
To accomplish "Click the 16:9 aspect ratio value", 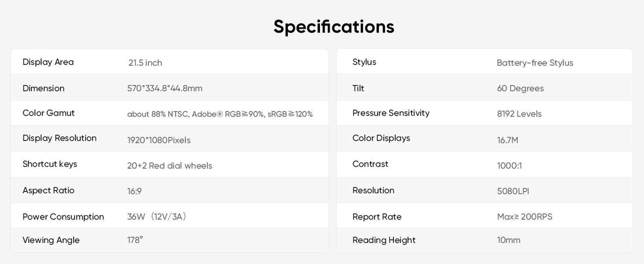I will coord(134,191).
